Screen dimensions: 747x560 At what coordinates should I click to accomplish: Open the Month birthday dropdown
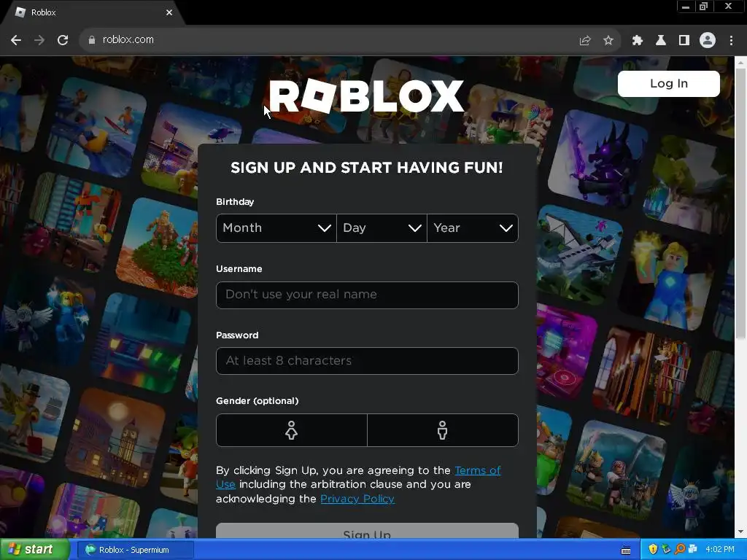click(276, 228)
